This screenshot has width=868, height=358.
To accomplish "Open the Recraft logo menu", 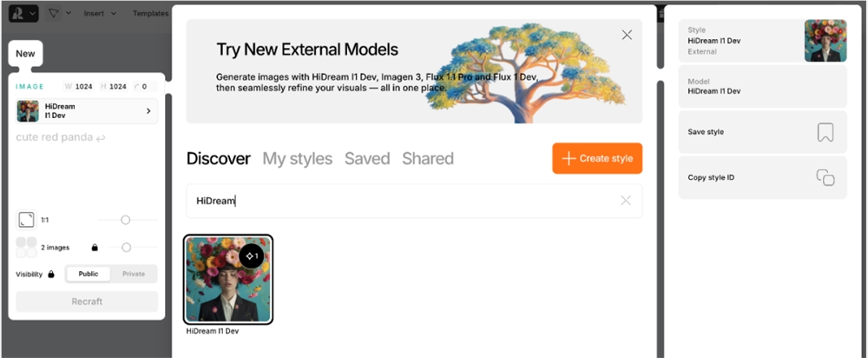I will pos(23,13).
